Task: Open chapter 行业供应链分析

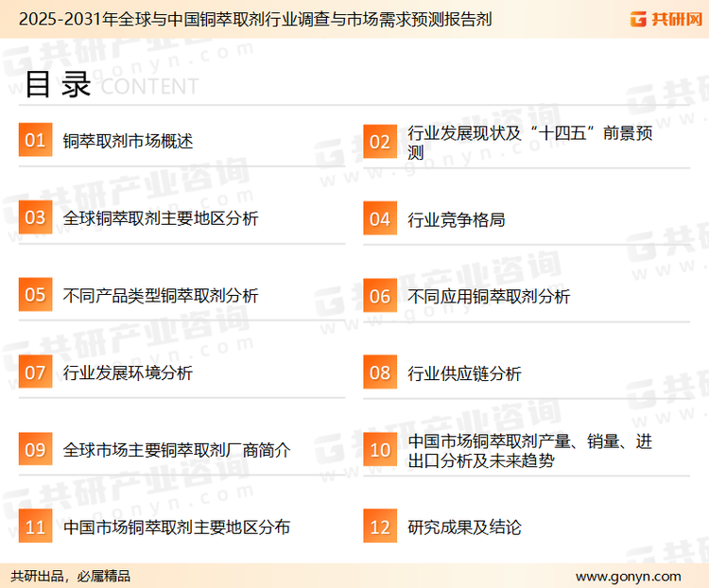Action: tap(464, 373)
